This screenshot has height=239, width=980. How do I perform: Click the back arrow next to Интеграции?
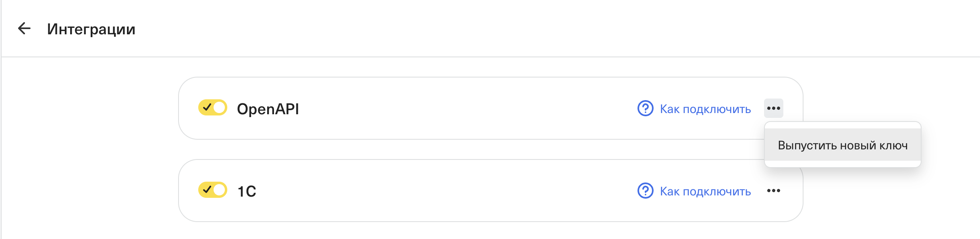pos(24,28)
